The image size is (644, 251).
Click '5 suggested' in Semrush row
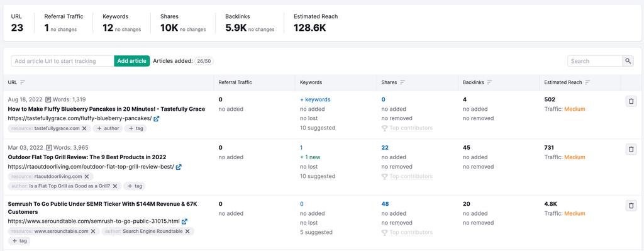(x=316, y=232)
